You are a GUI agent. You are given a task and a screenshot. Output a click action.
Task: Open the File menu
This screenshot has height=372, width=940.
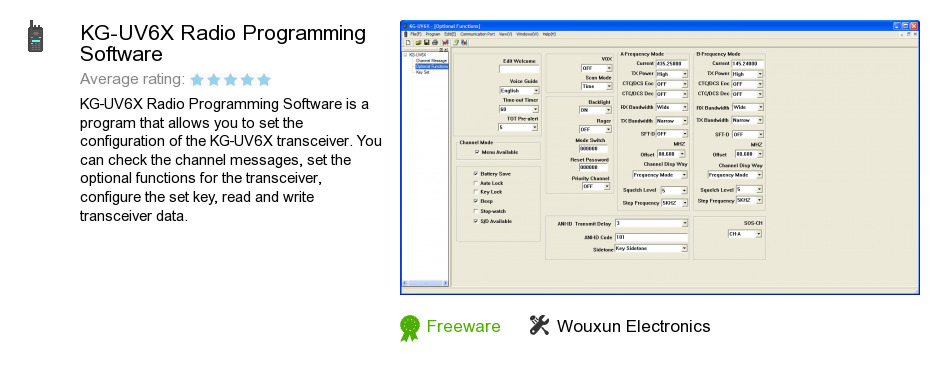tap(415, 34)
